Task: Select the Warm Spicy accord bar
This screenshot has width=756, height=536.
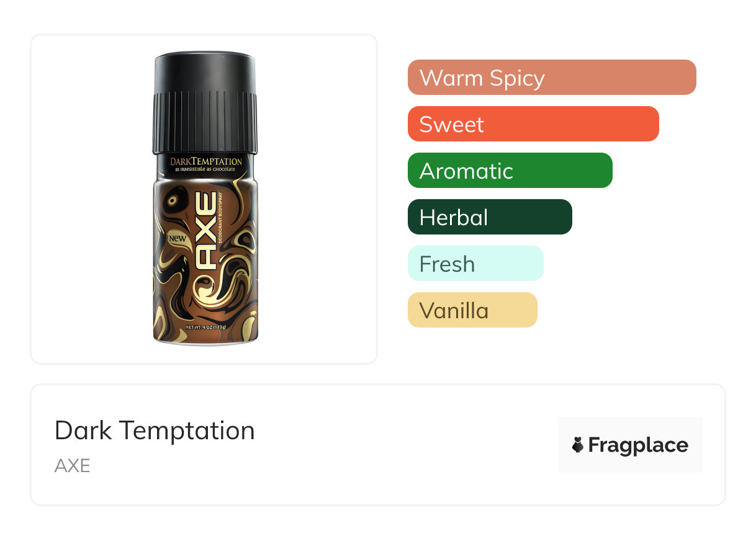Action: 551,78
